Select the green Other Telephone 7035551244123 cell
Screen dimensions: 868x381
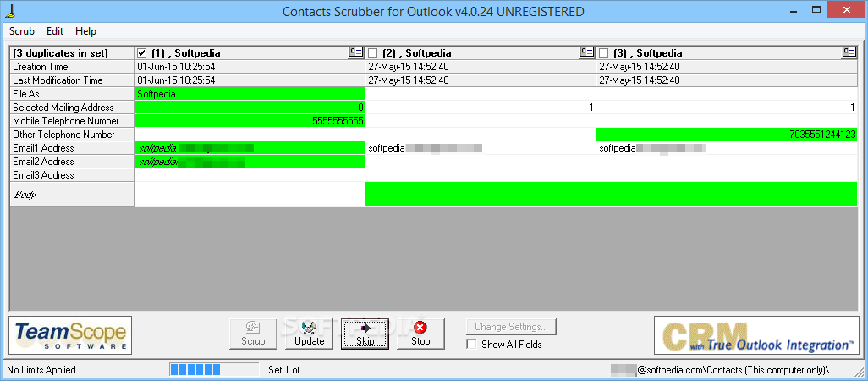727,135
